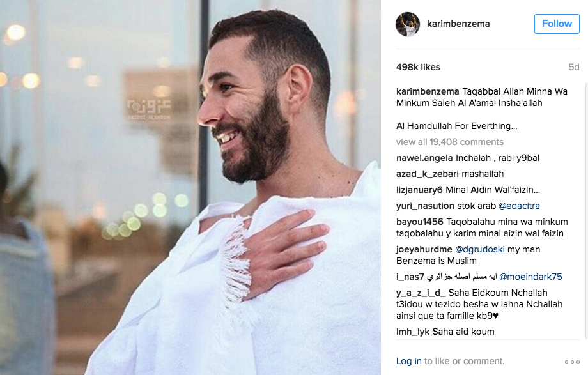Visit commenter lizjanuary6's profile
This screenshot has height=375, width=588.
coord(419,190)
